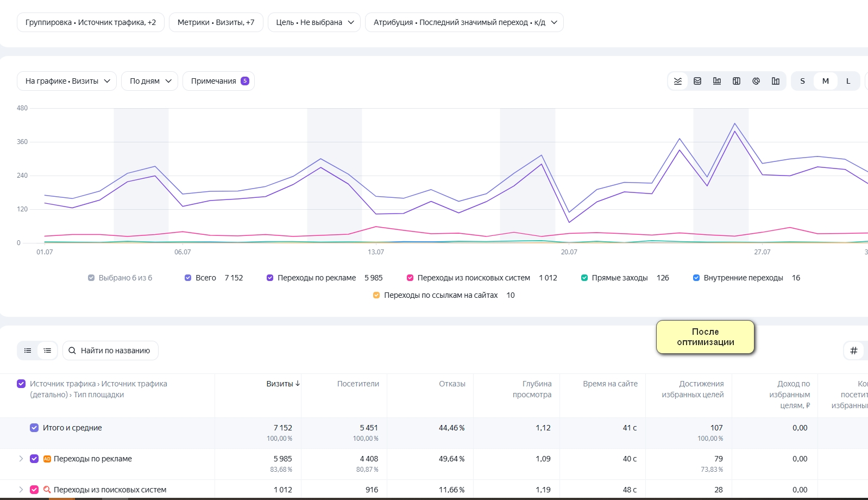Click the 'Визиты' column header
The image size is (868, 500).
pyautogui.click(x=280, y=384)
